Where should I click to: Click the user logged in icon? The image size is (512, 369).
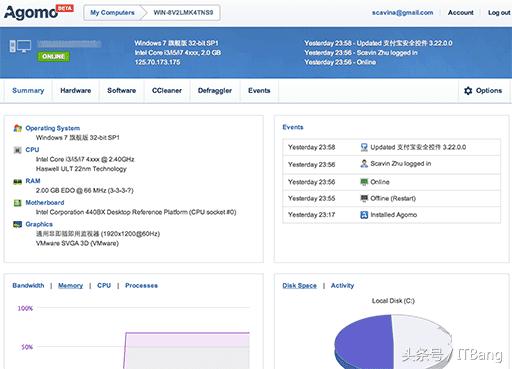[364, 164]
